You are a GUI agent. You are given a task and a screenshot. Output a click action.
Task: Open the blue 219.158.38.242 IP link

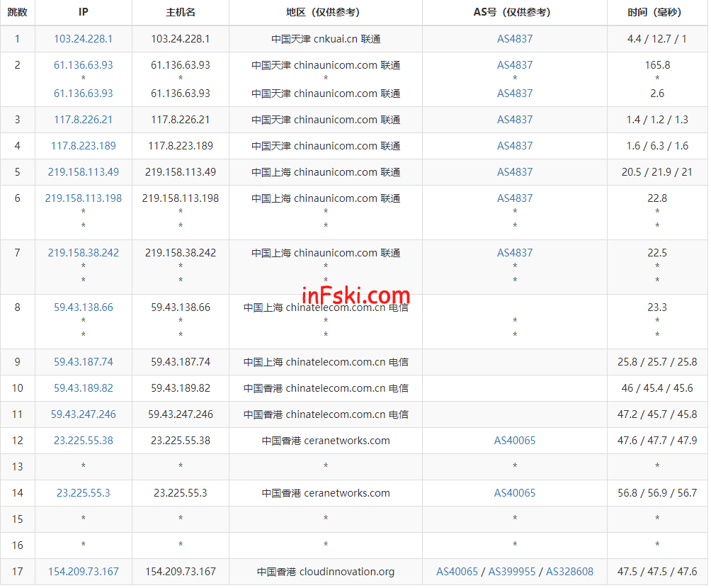(83, 253)
